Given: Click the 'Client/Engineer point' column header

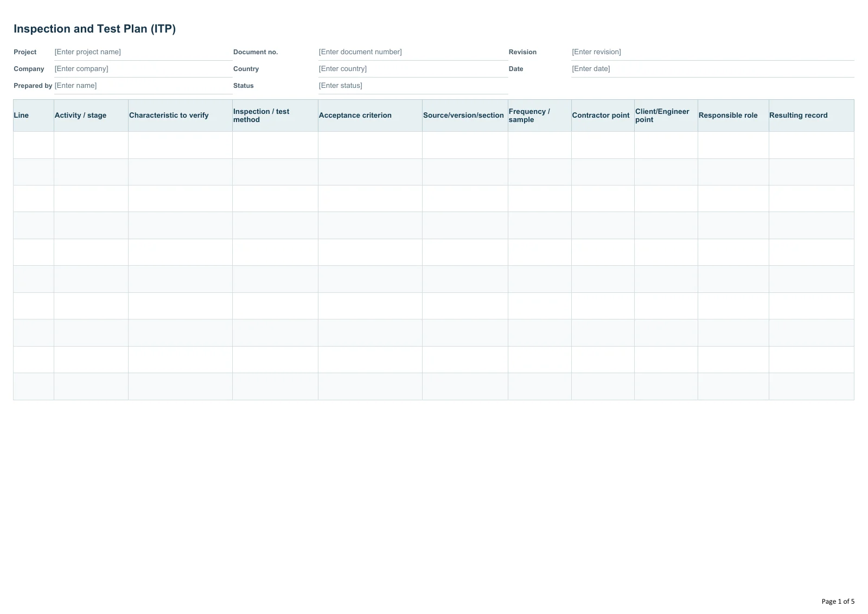Looking at the screenshot, I should tap(666, 116).
